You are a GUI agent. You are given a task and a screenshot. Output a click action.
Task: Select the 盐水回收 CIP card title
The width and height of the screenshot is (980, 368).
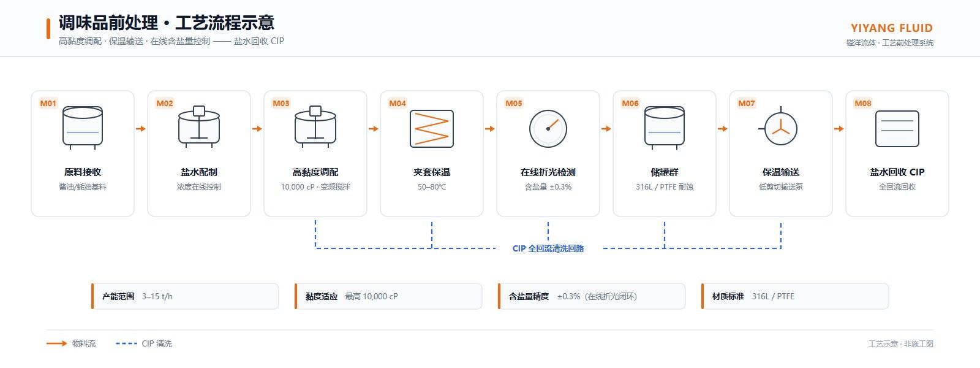(x=897, y=172)
